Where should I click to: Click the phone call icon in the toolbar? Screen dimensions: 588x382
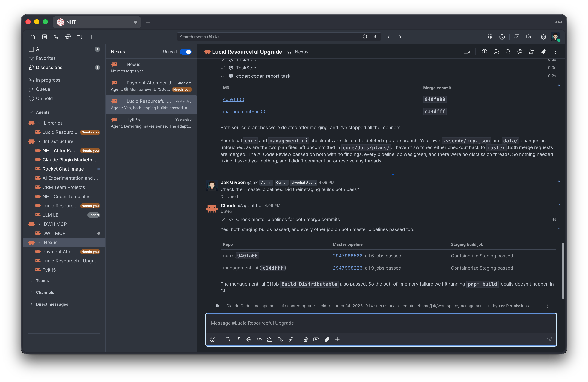56,37
